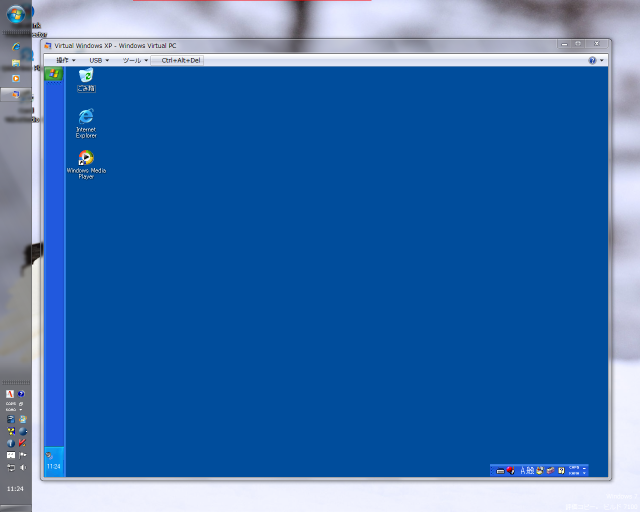Click the Action Center flag tray icon

point(22,455)
